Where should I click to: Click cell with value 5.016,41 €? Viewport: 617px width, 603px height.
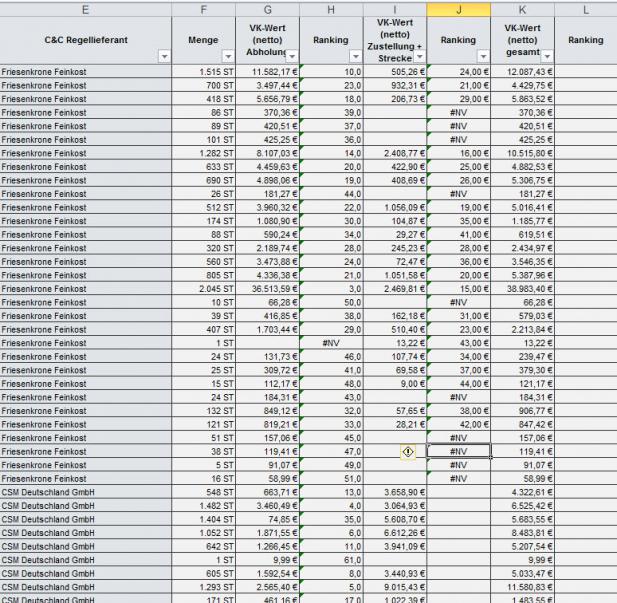[x=523, y=207]
